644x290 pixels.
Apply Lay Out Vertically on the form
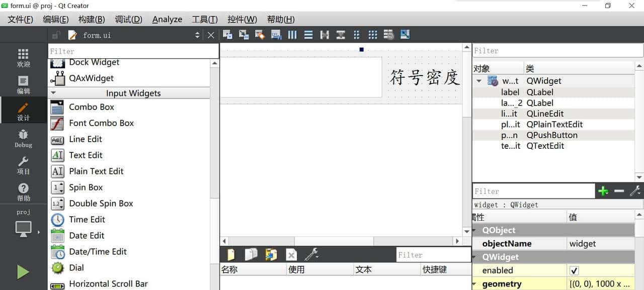click(x=309, y=35)
